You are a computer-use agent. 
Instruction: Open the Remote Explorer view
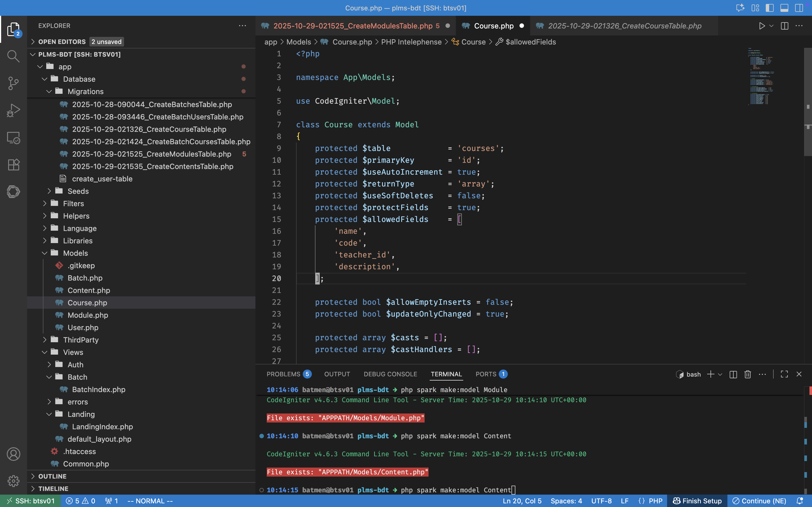click(13, 137)
